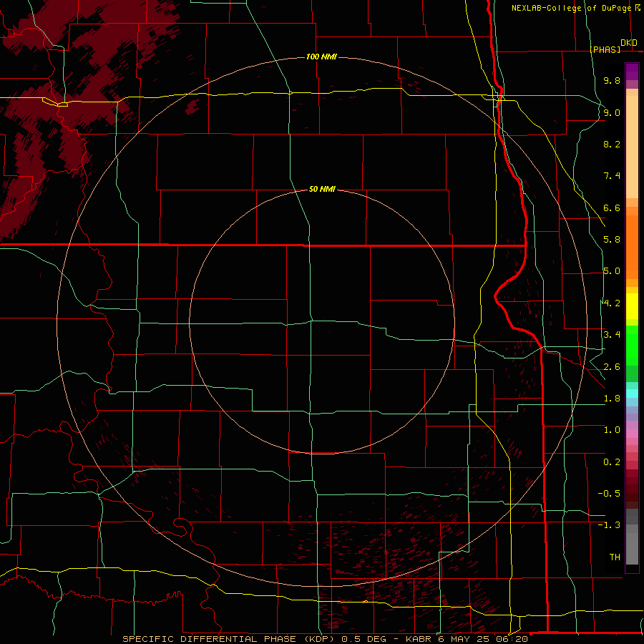Click the KABR radar site identifier
The image size is (644, 644).
(418, 639)
